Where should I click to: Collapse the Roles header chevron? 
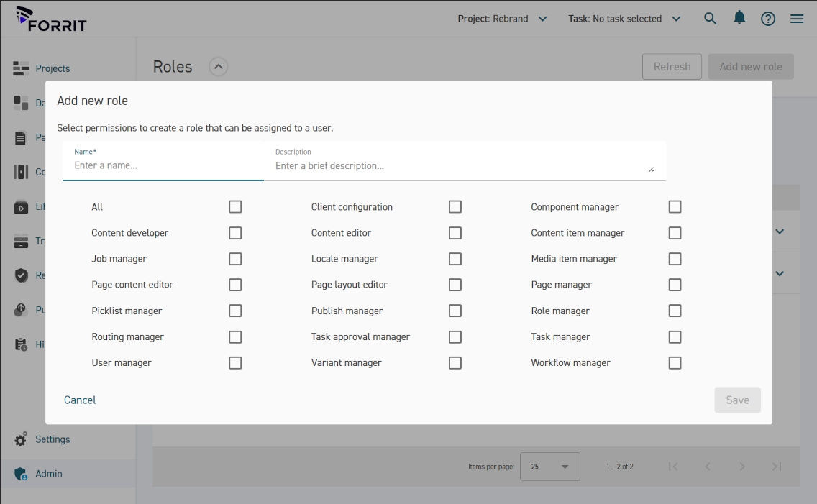pyautogui.click(x=218, y=67)
